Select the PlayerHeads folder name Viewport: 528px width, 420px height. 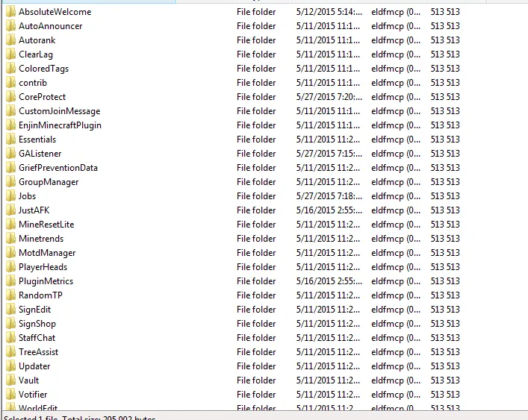pos(43,267)
